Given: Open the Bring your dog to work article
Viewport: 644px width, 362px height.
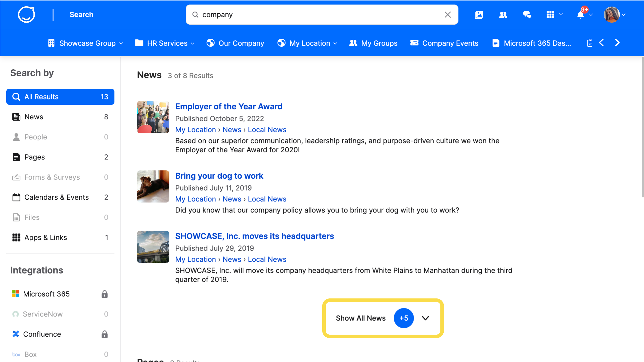Looking at the screenshot, I should click(x=219, y=176).
